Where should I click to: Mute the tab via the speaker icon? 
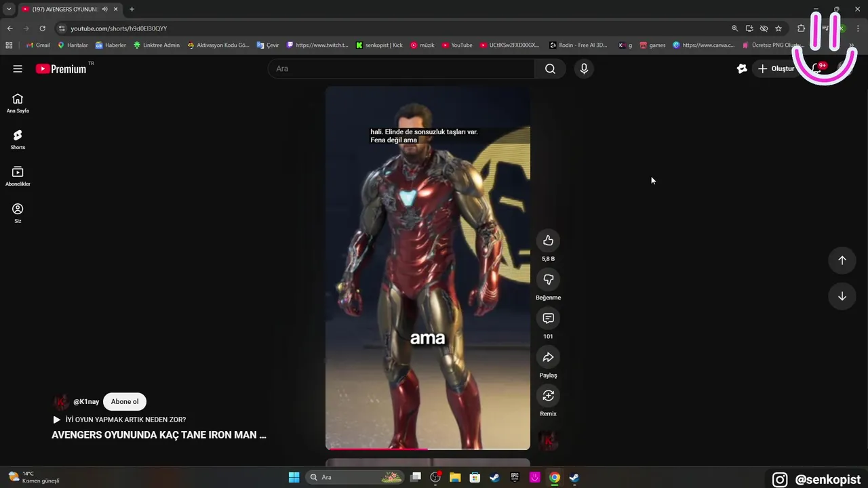(x=105, y=9)
